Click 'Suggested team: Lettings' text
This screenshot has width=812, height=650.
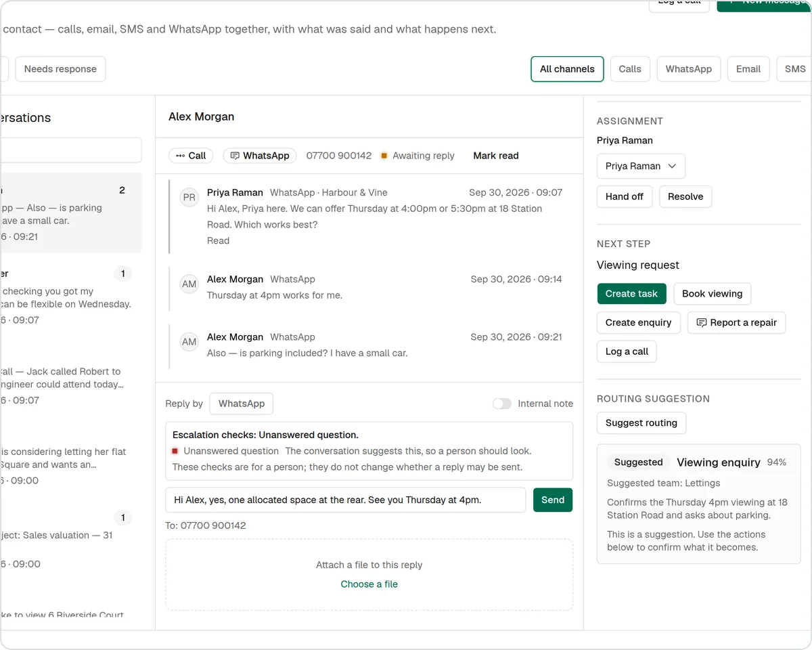coord(664,483)
